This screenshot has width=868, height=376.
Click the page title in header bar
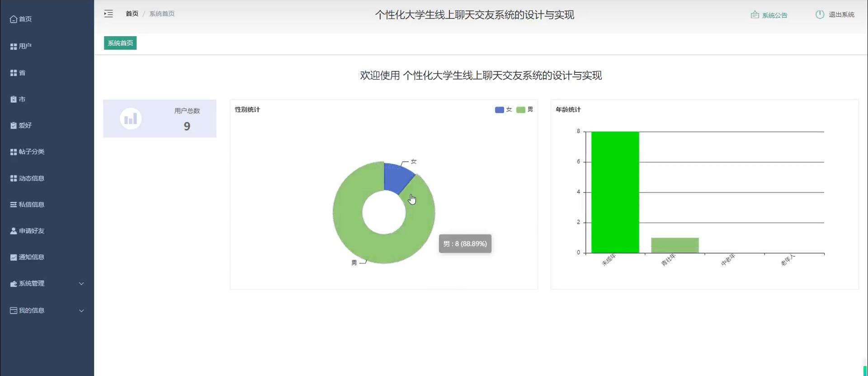pyautogui.click(x=475, y=15)
